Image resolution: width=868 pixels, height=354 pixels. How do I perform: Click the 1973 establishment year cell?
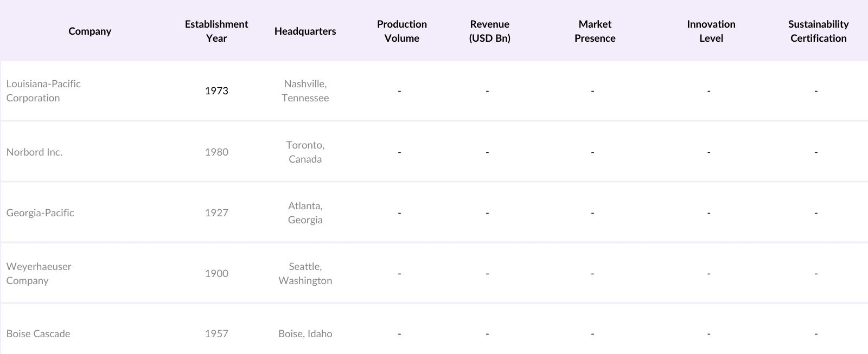(216, 91)
